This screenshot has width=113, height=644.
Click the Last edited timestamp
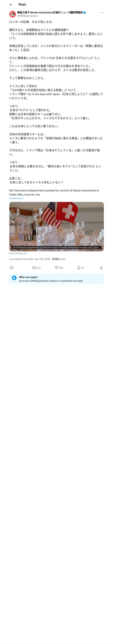30,259
